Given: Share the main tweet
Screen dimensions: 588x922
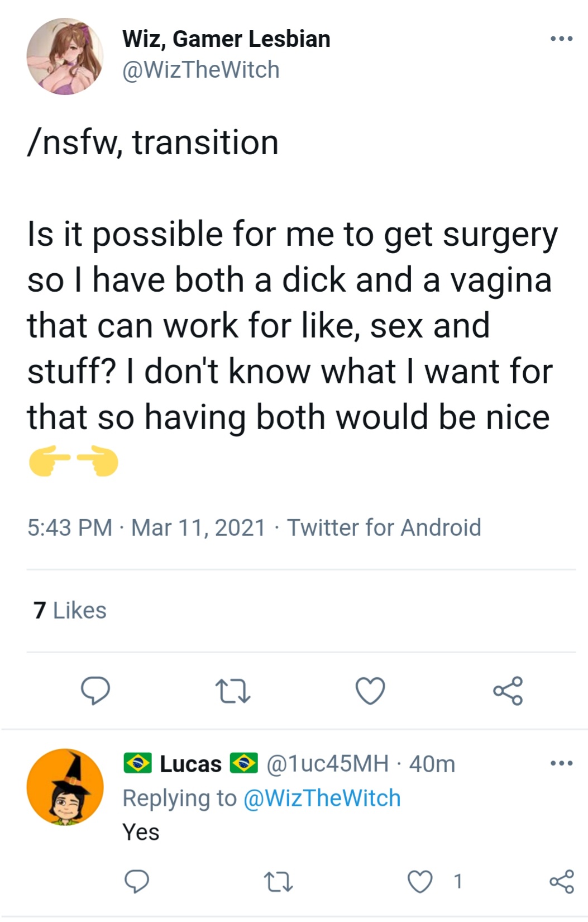Looking at the screenshot, I should (508, 691).
